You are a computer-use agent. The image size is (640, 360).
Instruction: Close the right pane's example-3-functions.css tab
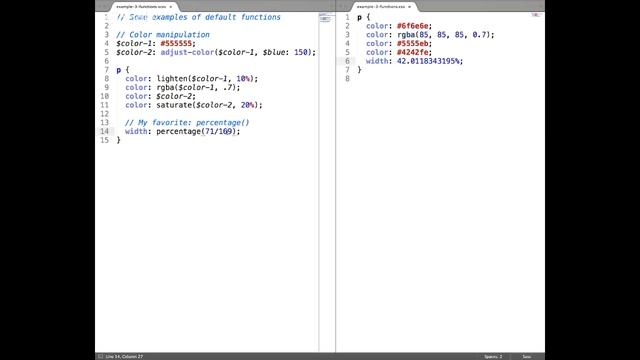(409, 7)
